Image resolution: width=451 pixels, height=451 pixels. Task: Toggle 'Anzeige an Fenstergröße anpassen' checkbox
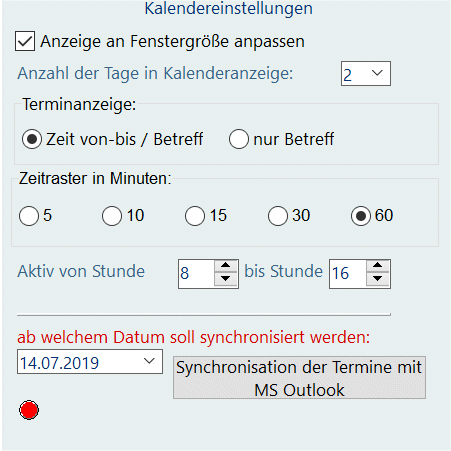[25, 41]
